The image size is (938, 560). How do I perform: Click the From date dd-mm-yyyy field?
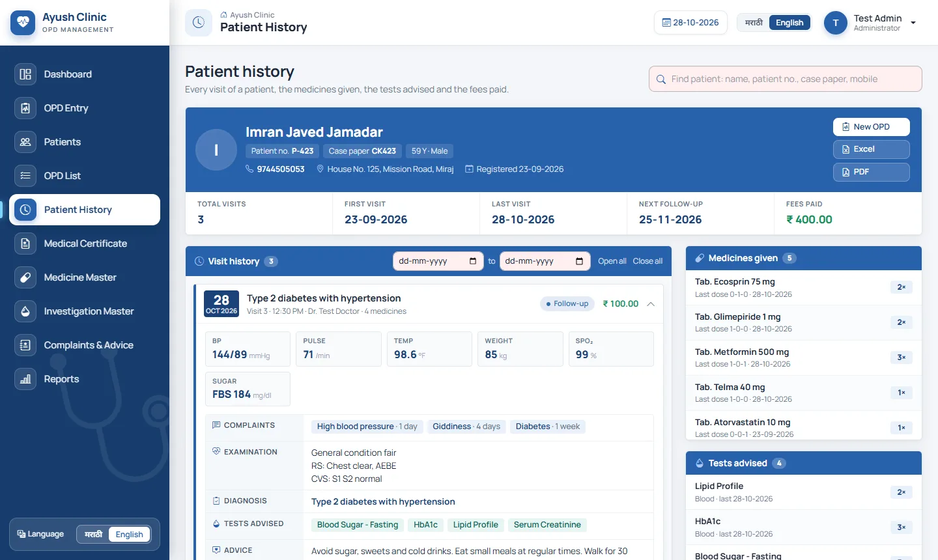[438, 261]
